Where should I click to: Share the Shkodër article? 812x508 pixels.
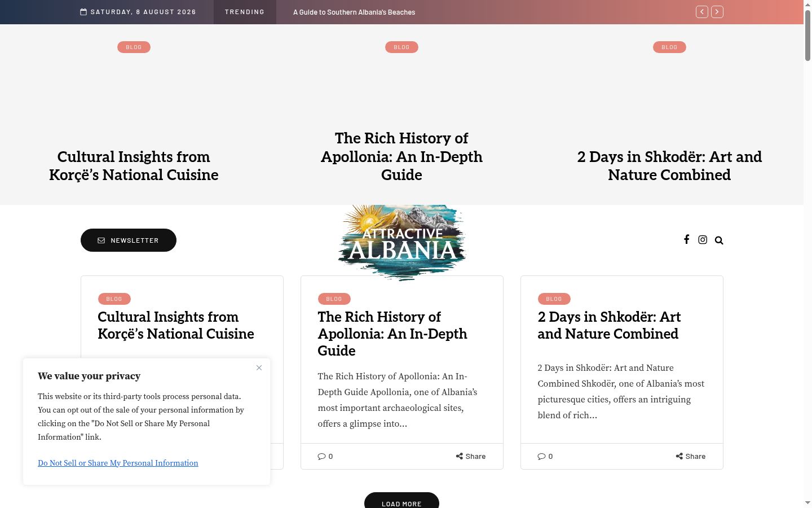tap(691, 456)
